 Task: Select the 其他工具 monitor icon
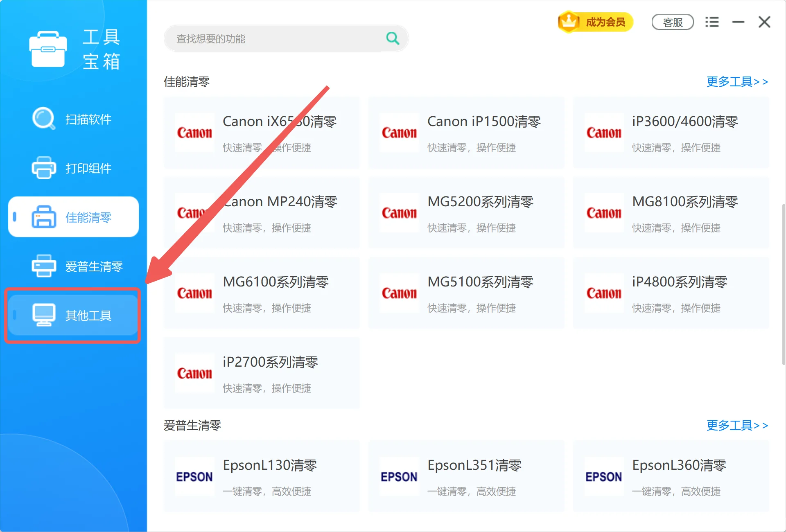44,315
